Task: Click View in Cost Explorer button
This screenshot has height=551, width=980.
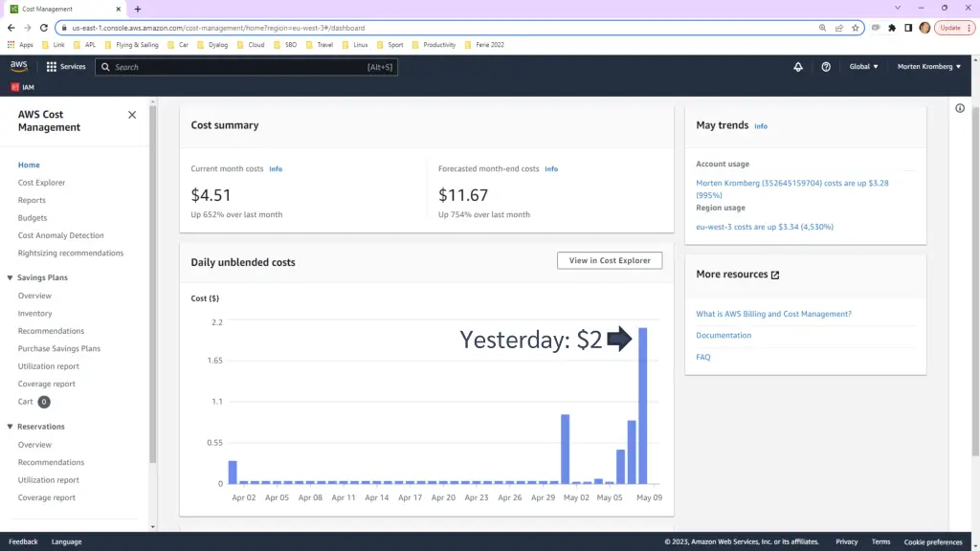Action: (610, 260)
